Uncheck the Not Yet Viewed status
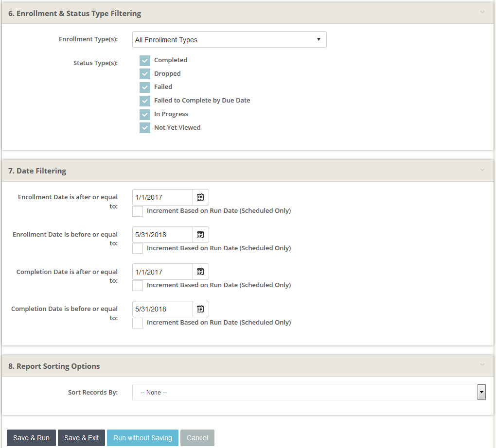Screen dimensions: 496x448 [145, 128]
